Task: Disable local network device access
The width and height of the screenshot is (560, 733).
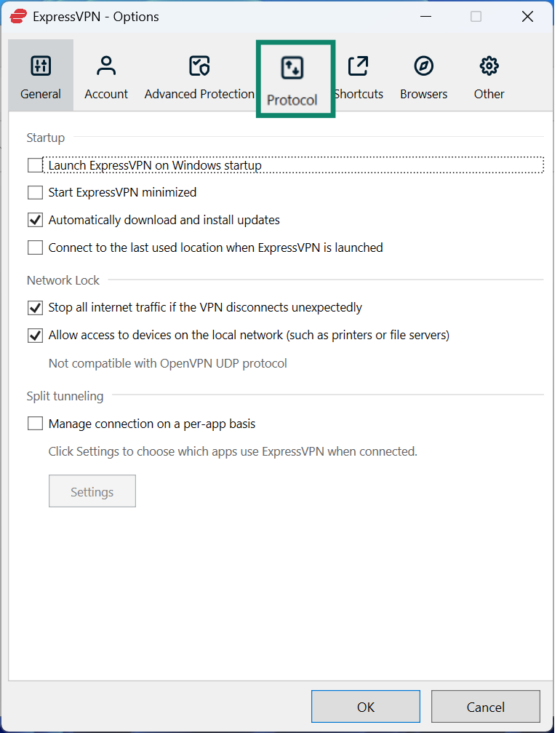Action: tap(34, 335)
